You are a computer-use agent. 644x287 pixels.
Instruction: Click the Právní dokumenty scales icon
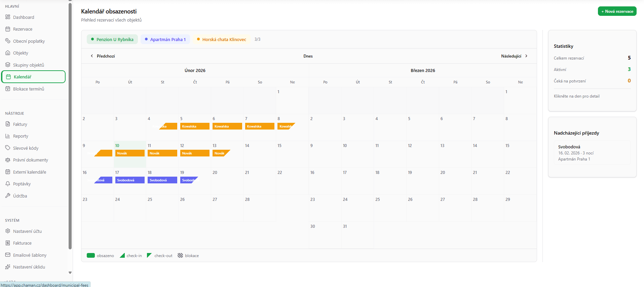tap(8, 160)
